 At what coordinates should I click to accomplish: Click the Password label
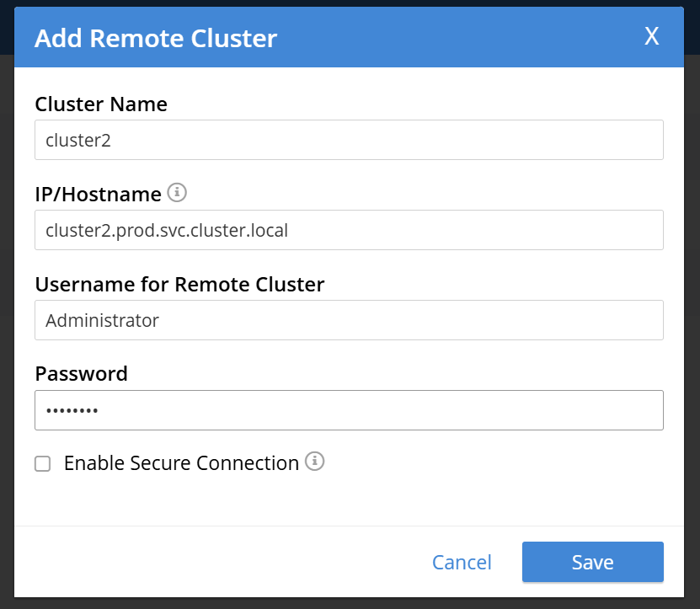(81, 374)
